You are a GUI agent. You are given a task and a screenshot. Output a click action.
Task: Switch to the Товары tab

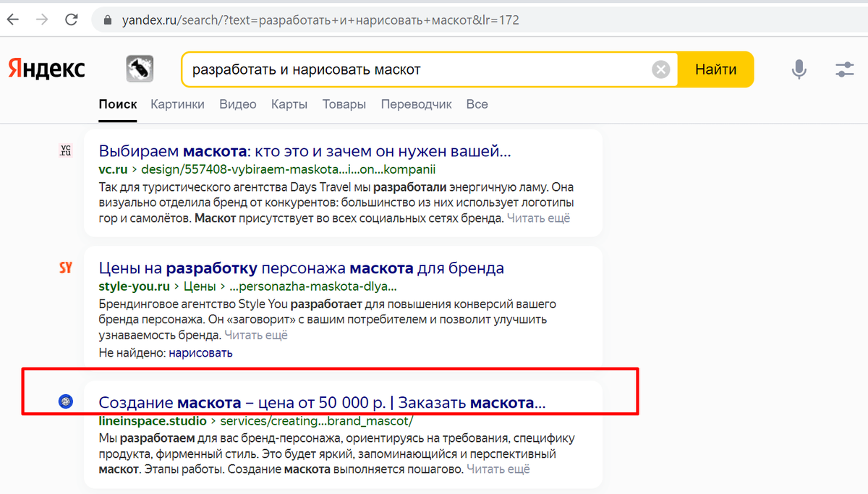[344, 104]
